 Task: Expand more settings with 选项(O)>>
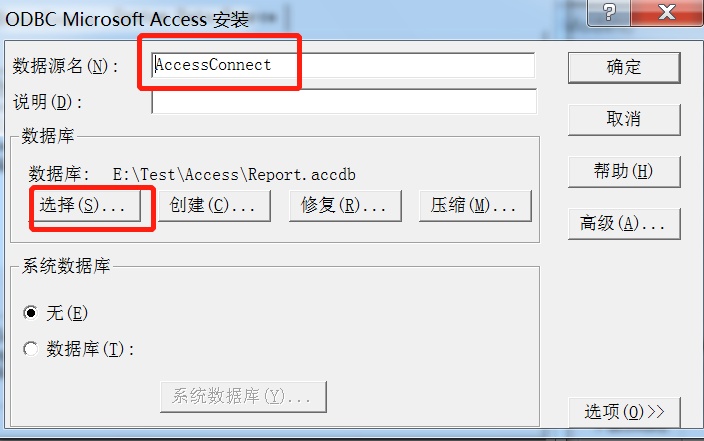(x=624, y=412)
